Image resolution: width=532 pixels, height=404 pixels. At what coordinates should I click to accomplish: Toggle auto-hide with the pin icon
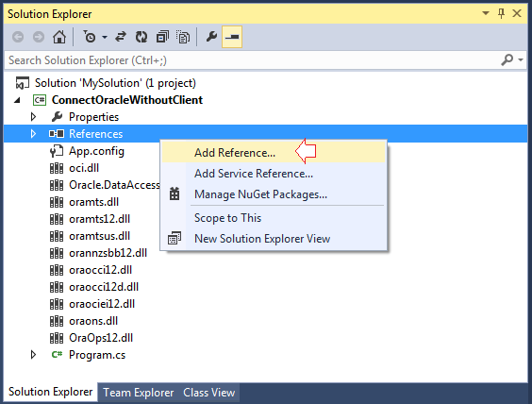501,13
